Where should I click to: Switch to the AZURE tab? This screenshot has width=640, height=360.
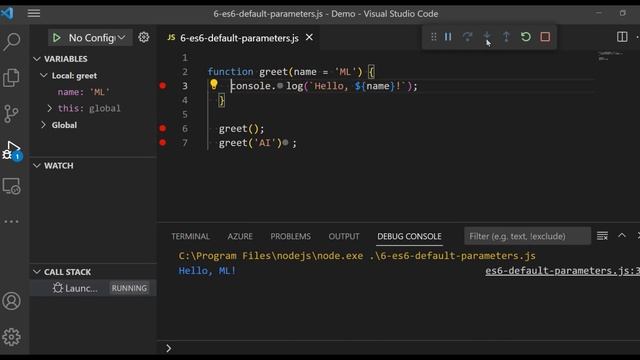click(x=240, y=236)
